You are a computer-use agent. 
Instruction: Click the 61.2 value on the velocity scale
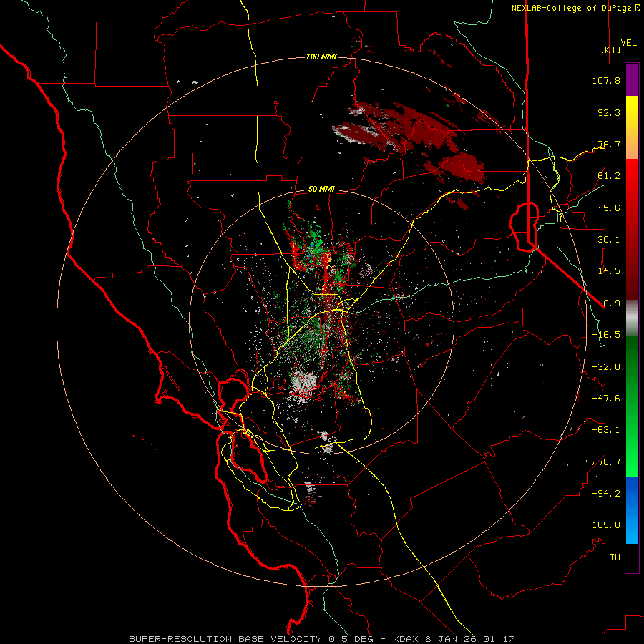pyautogui.click(x=609, y=176)
